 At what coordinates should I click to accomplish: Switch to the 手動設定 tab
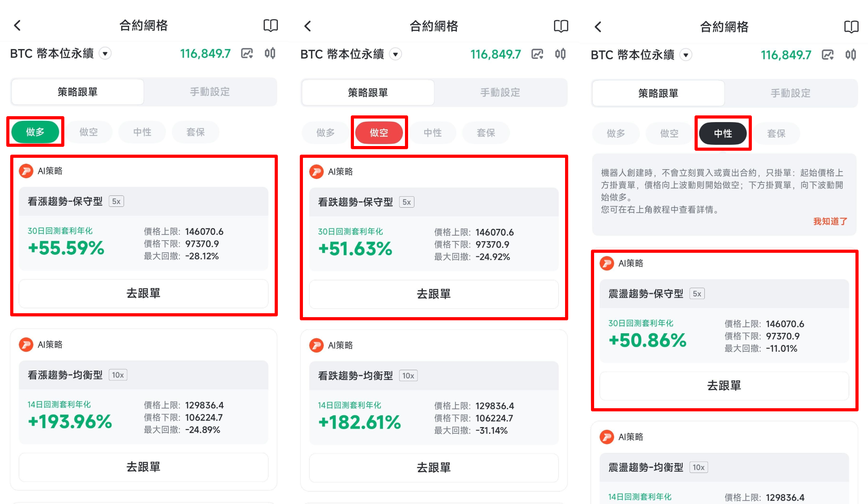pos(210,91)
